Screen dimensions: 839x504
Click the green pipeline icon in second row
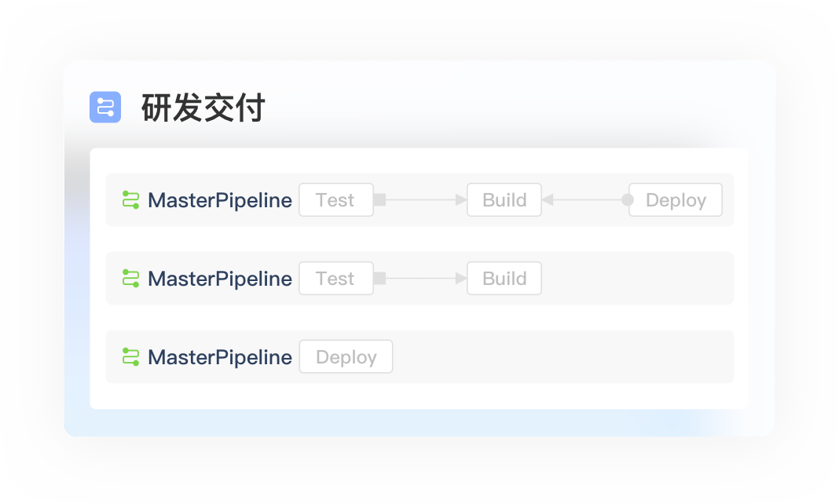(130, 279)
